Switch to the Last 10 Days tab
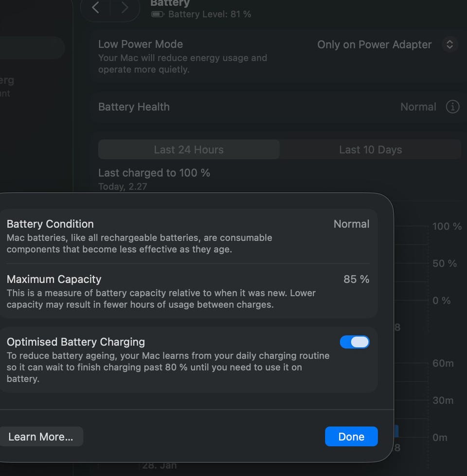Screen dimensions: 467x476 coord(370,150)
